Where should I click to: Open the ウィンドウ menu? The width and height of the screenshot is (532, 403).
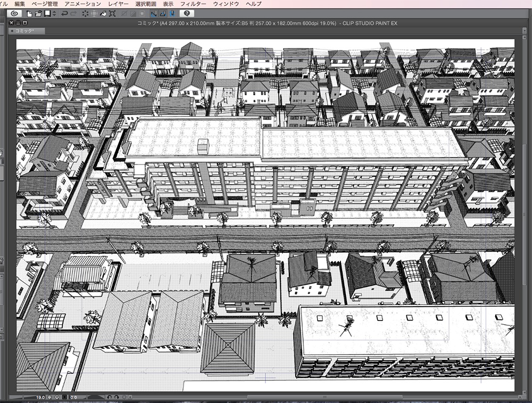226,4
